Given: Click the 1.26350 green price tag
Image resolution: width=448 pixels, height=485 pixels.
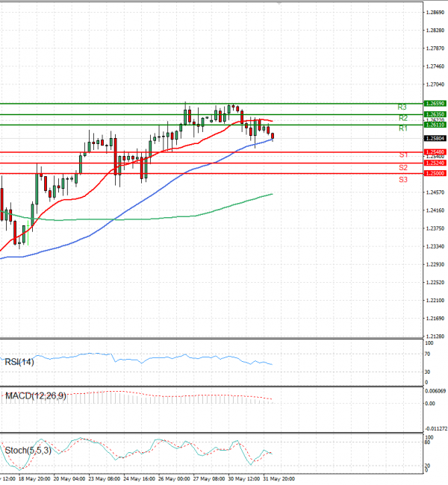Looking at the screenshot, I should 435,114.
